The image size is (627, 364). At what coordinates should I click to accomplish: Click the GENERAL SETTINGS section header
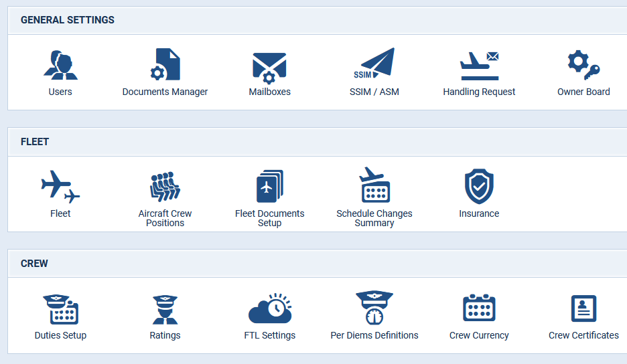click(x=68, y=20)
